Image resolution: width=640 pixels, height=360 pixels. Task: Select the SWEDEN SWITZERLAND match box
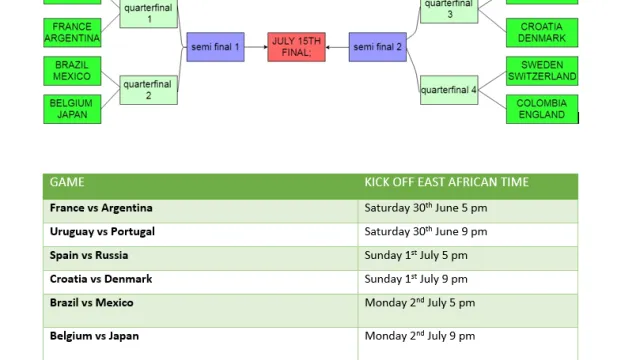coord(542,71)
